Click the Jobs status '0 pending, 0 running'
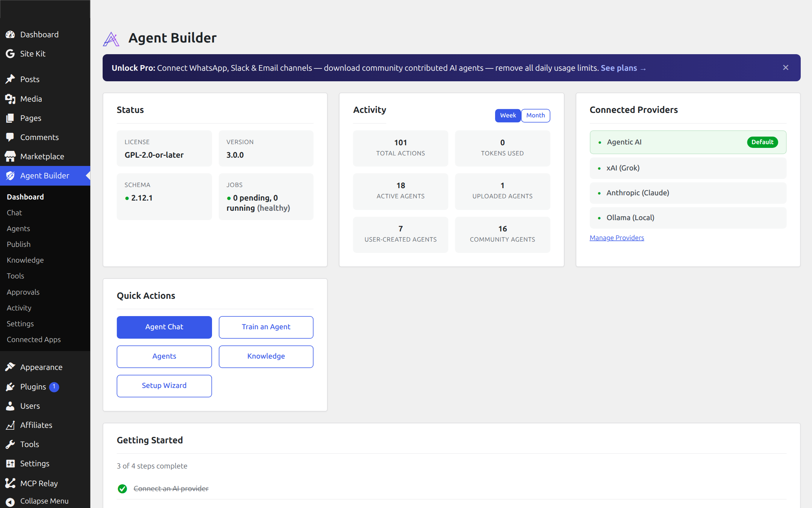Viewport: 812px width, 508px height. [x=258, y=203]
